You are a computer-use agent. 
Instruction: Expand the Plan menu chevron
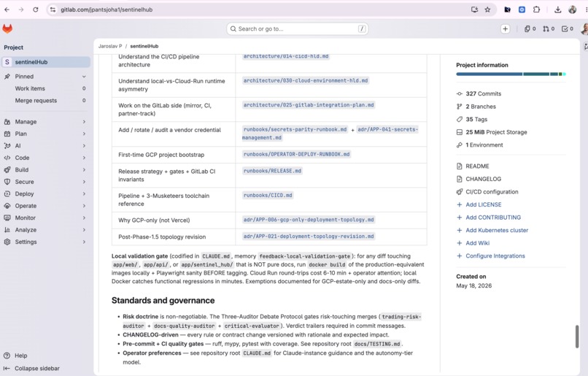[x=84, y=134]
